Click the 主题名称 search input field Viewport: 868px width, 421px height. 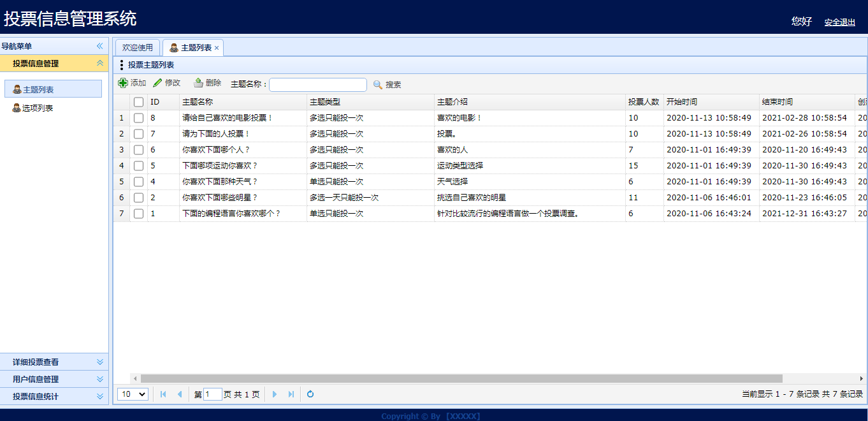tap(318, 84)
